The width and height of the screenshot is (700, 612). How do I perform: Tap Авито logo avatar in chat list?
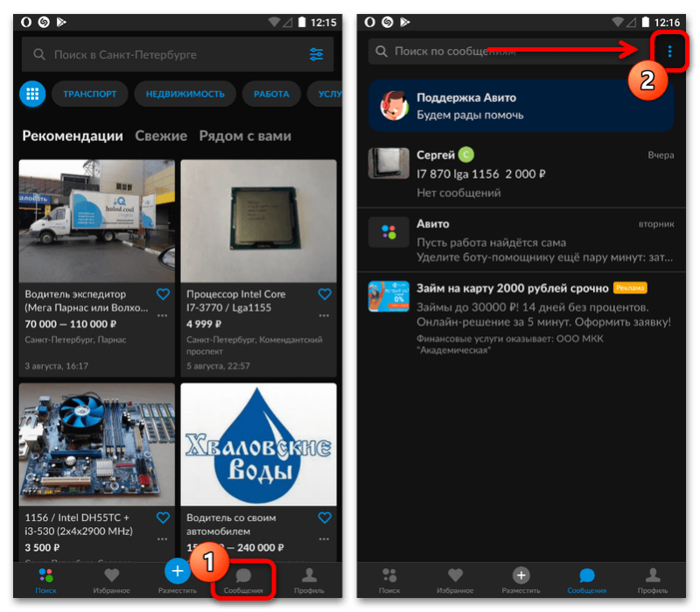388,232
